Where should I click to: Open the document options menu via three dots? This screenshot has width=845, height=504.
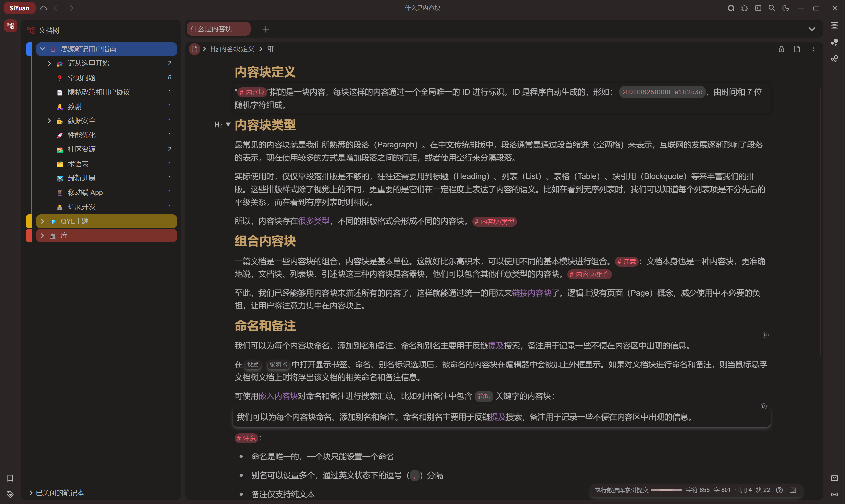click(x=813, y=49)
